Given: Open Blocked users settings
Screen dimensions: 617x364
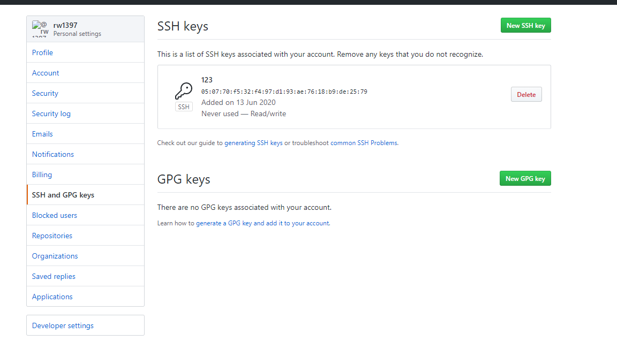Looking at the screenshot, I should tap(55, 215).
